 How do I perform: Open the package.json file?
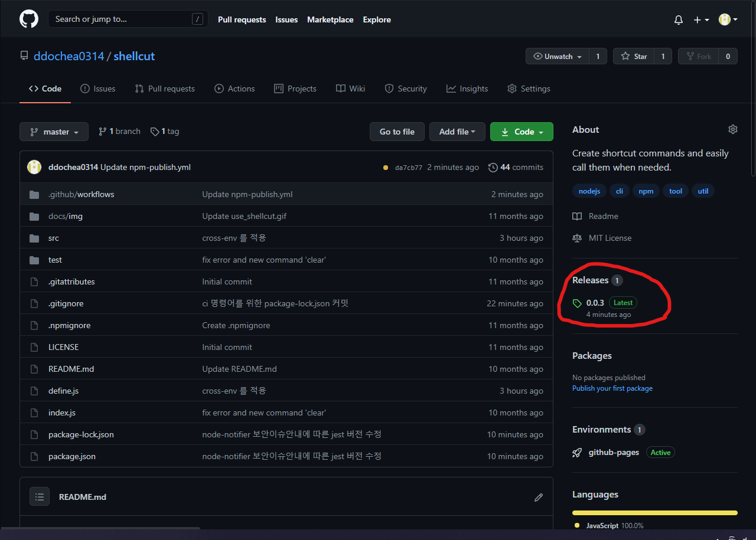[72, 456]
